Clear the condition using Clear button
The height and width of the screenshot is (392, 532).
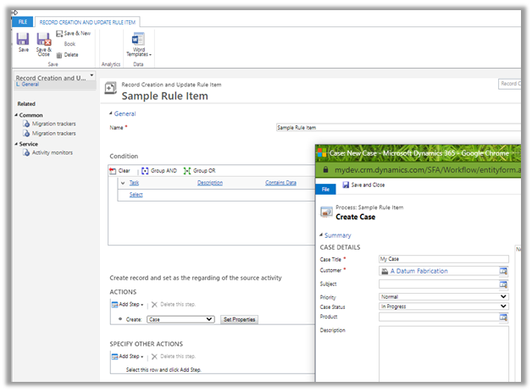coord(119,170)
